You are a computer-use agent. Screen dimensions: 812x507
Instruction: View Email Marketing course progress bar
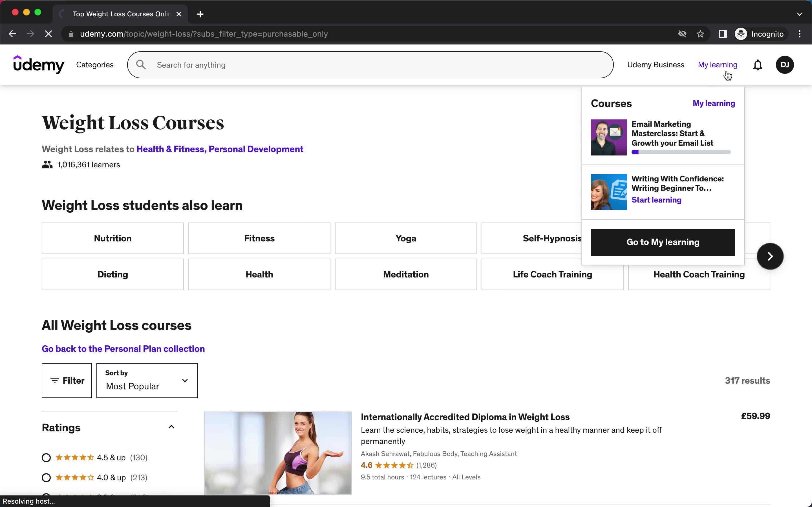(681, 152)
